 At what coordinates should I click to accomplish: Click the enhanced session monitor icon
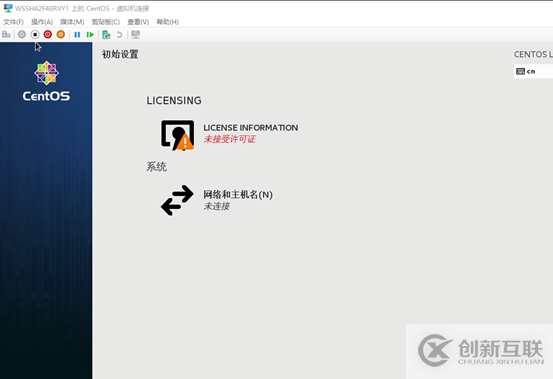(135, 35)
